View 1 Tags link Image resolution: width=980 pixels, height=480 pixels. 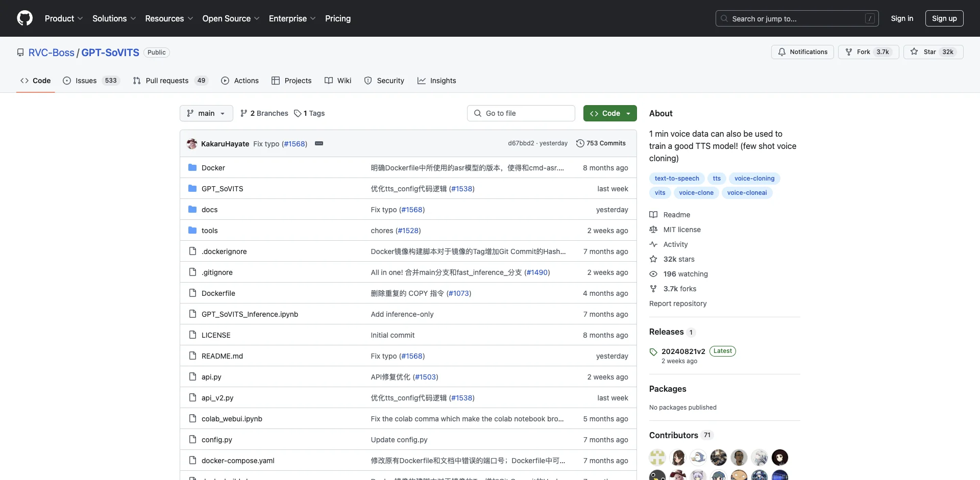point(309,113)
